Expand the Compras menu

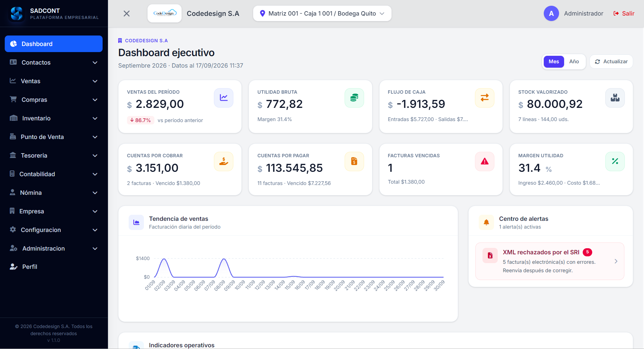pos(53,100)
